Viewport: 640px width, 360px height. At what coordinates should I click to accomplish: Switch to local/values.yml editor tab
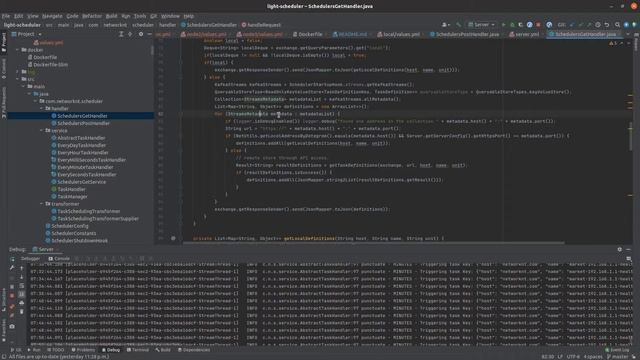click(x=399, y=34)
